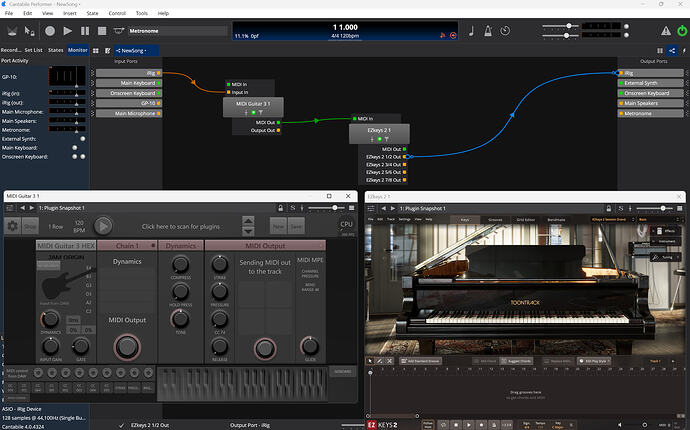
Task: Click the musical note icon in toolbar
Action: coord(471,31)
